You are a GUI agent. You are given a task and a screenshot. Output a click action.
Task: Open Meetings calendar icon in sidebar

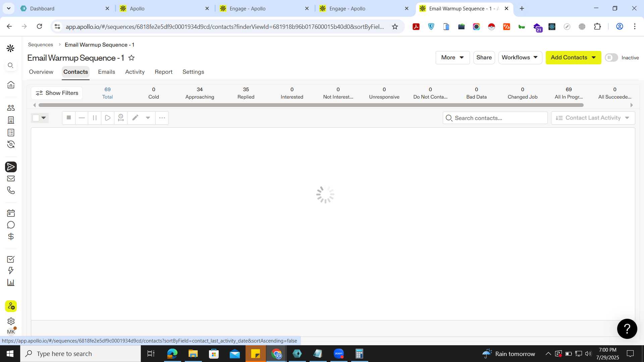11,213
